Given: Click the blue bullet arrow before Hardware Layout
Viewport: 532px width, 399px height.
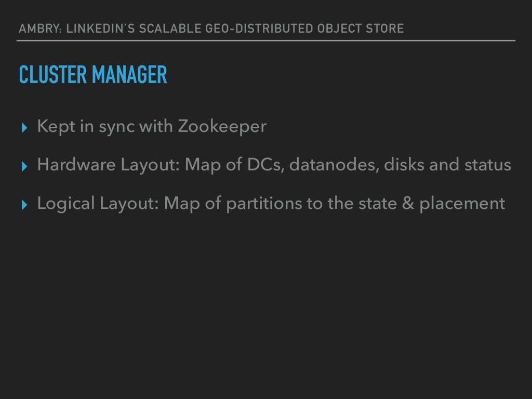Looking at the screenshot, I should 24,166.
